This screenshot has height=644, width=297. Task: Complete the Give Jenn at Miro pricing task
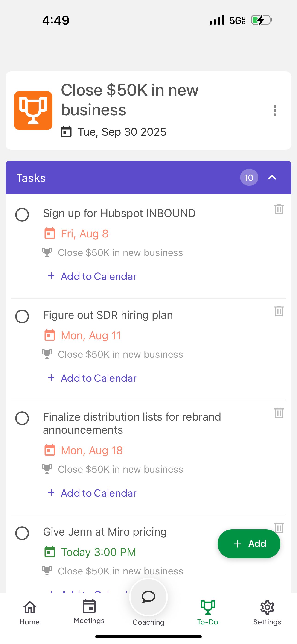point(22,533)
